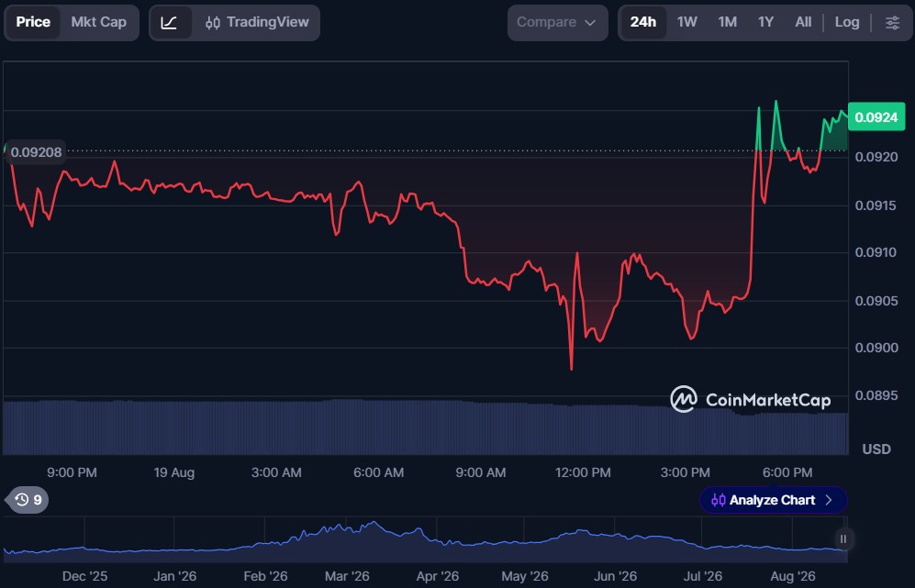Open chart settings sliders icon
This screenshot has height=588, width=915.
pyautogui.click(x=892, y=23)
